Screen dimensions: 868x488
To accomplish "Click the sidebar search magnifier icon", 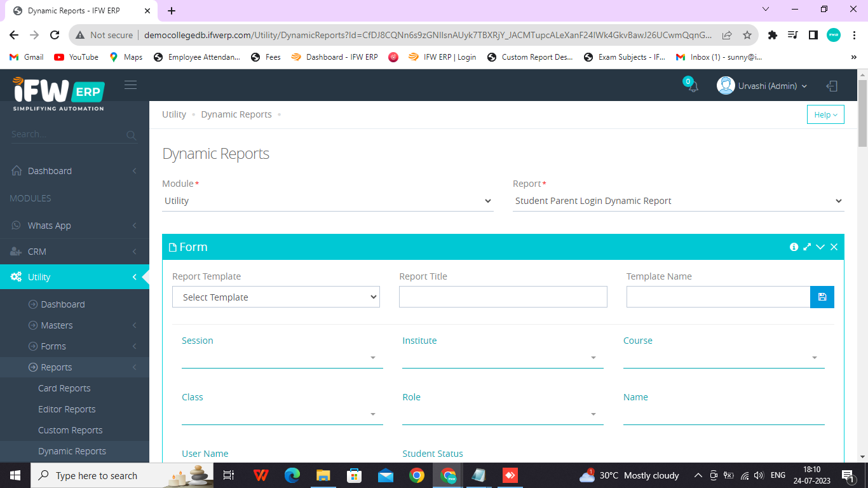I will (x=131, y=135).
